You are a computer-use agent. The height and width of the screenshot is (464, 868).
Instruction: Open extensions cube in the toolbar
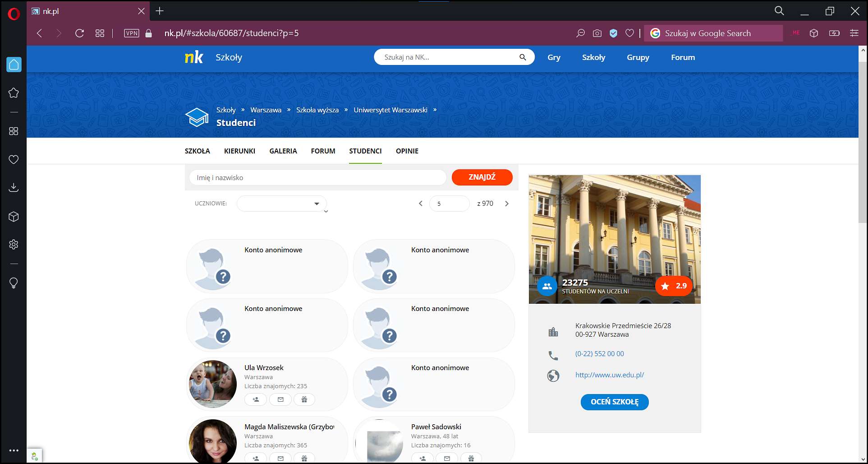[814, 33]
